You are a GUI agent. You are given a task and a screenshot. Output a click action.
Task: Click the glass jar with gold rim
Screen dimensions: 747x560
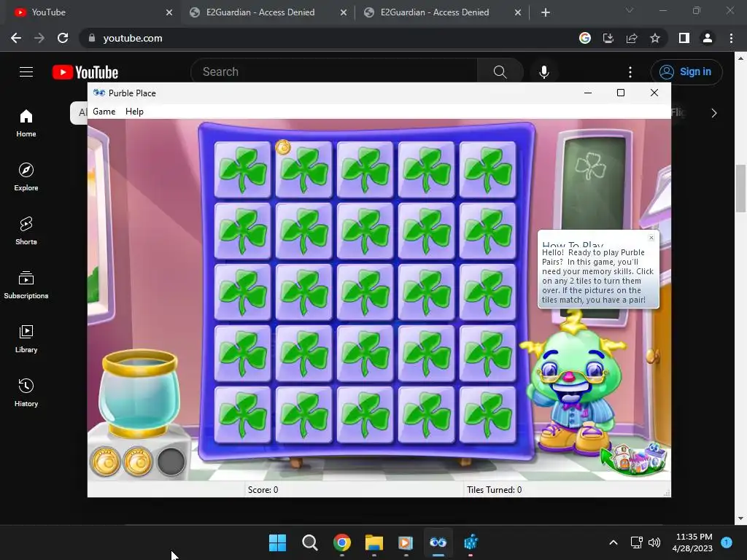[x=139, y=393]
